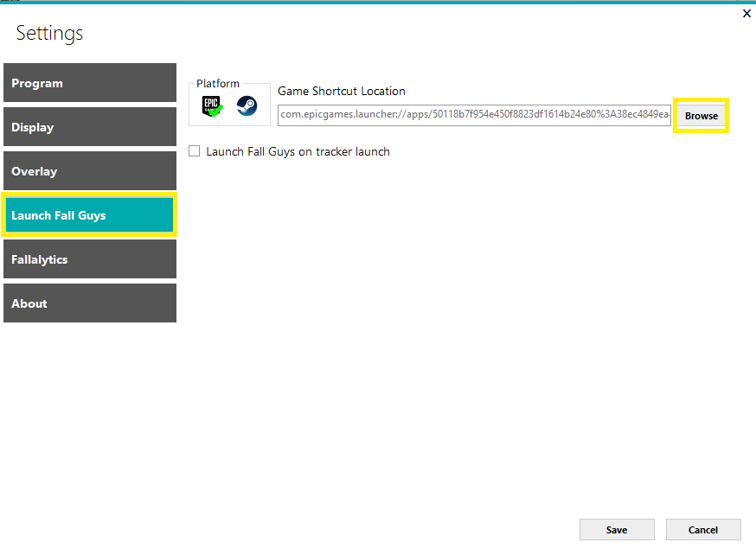
Task: Click the Game Shortcut Location field
Action: (x=474, y=115)
